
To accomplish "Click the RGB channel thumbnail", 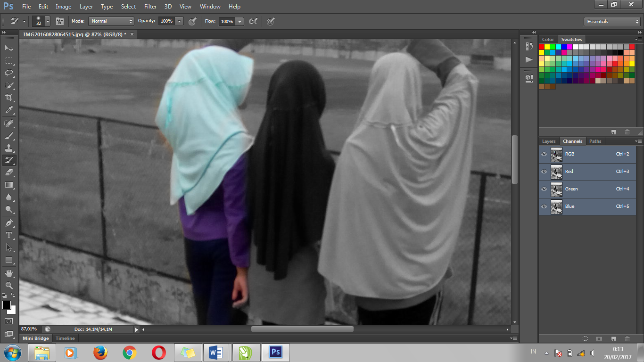I will [x=556, y=154].
